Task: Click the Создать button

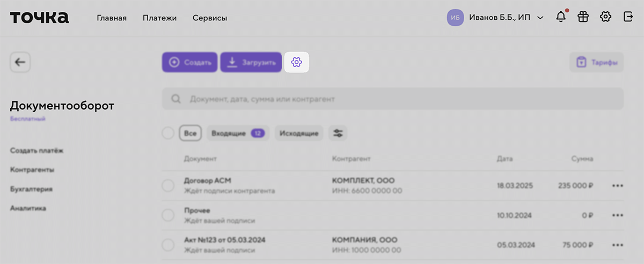Action: click(190, 62)
